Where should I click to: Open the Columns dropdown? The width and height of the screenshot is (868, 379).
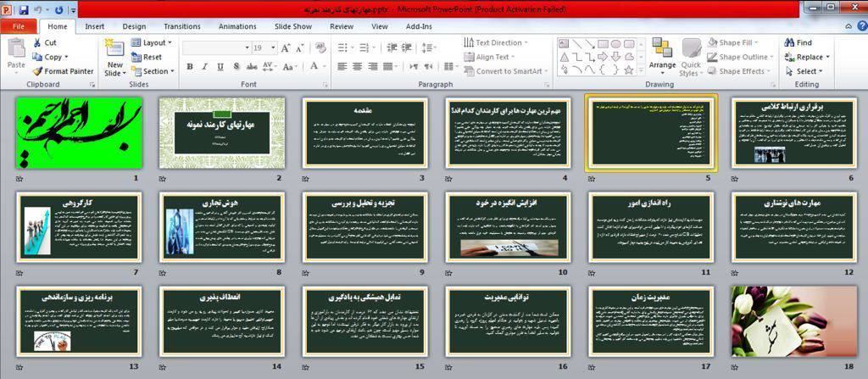pos(450,66)
